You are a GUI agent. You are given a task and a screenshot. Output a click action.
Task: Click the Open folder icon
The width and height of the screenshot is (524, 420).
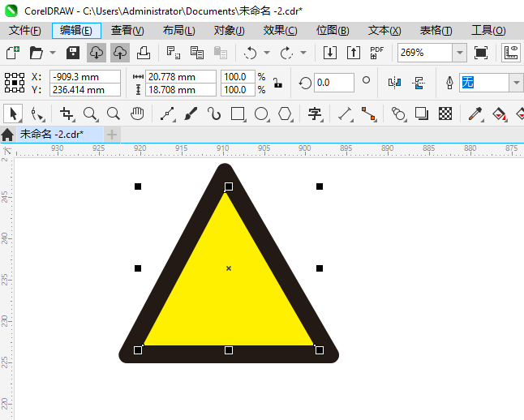[36, 53]
